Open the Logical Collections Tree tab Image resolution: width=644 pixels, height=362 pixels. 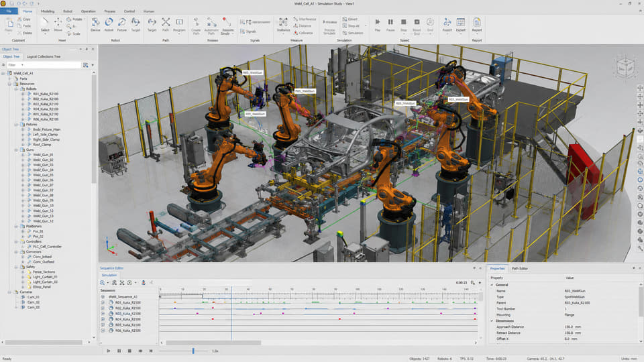tap(44, 56)
